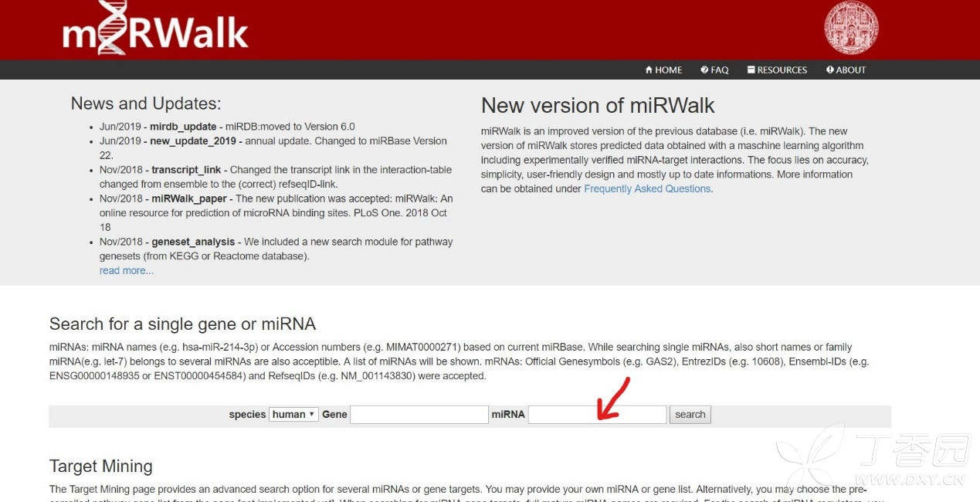
Task: Open the RESOURCES navigation item
Action: point(777,70)
